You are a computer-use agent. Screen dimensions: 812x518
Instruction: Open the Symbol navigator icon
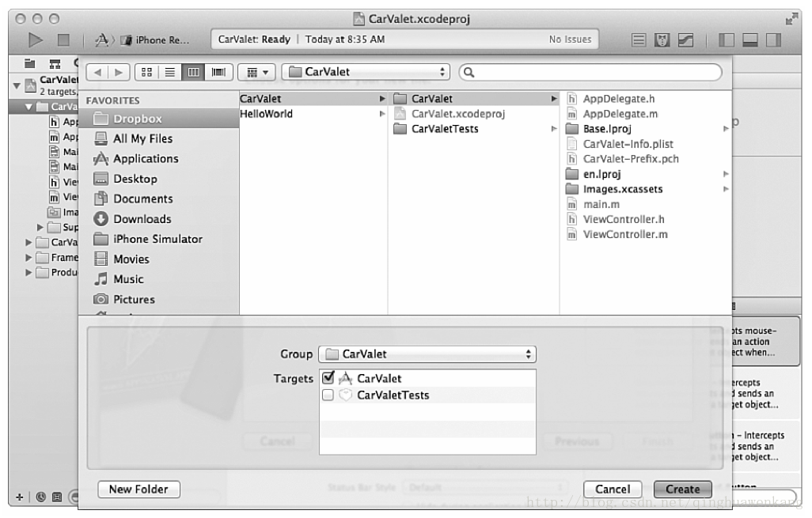pyautogui.click(x=55, y=63)
